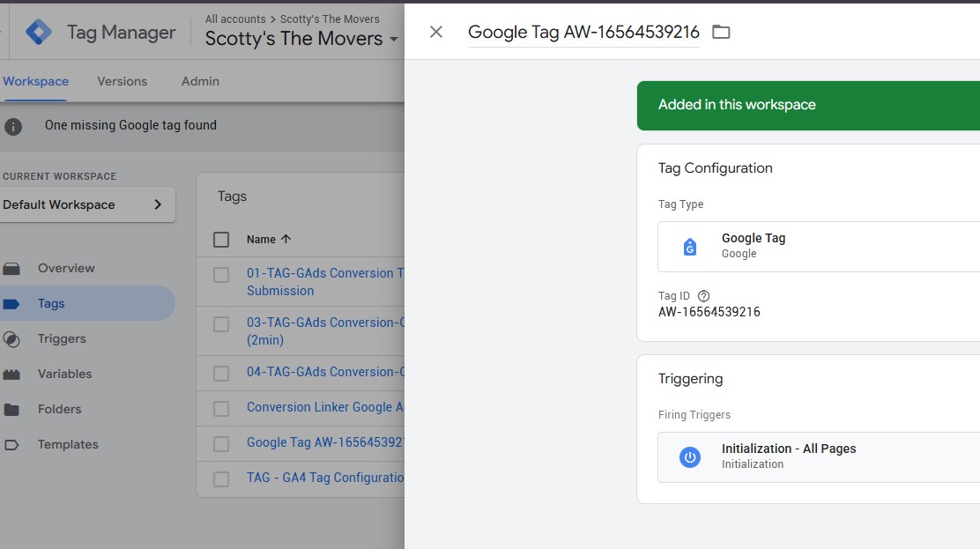The height and width of the screenshot is (549, 980).
Task: Click the Tag Manager logo icon
Action: [x=39, y=32]
